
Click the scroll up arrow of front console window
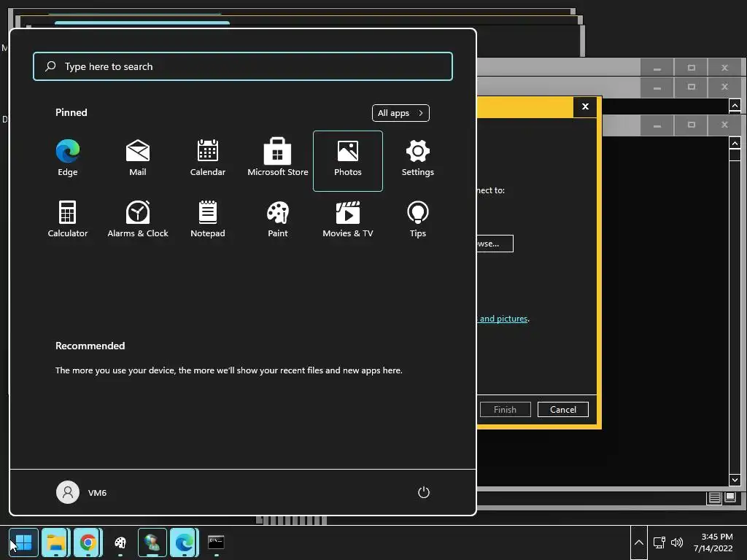[x=735, y=144]
